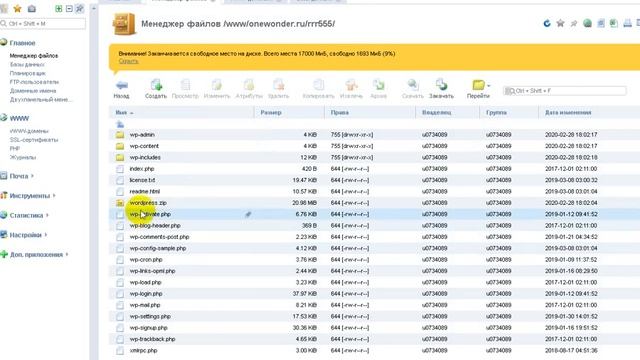Screen dimensions: 640x360
Task: Select the xmlrpc.php file row
Action: coord(374,351)
